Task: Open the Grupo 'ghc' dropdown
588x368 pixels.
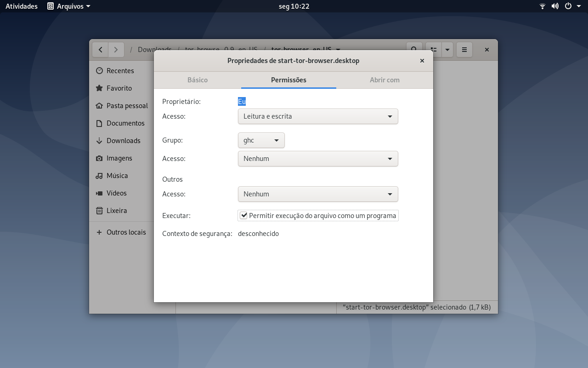Action: 261,140
